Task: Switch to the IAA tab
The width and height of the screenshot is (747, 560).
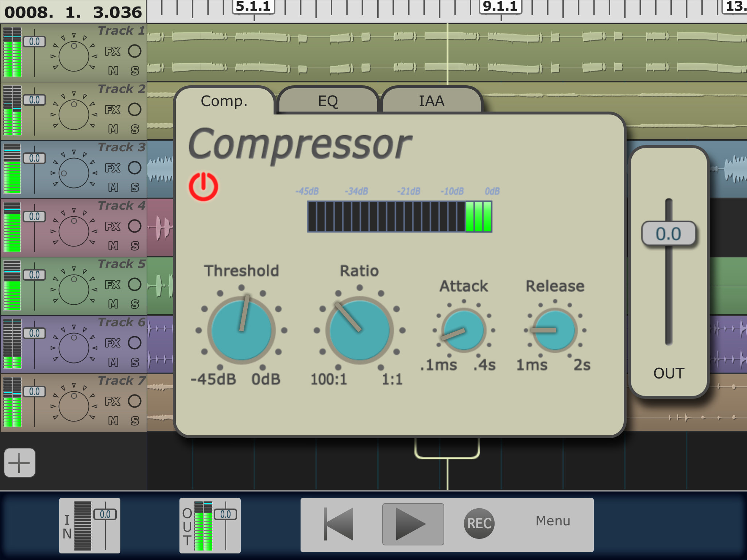Action: coord(431,101)
